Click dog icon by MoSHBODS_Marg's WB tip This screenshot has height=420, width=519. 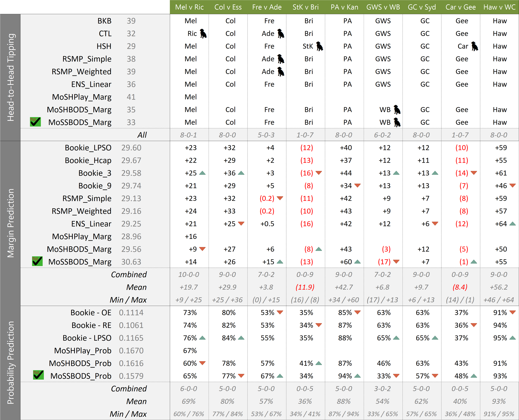397,110
